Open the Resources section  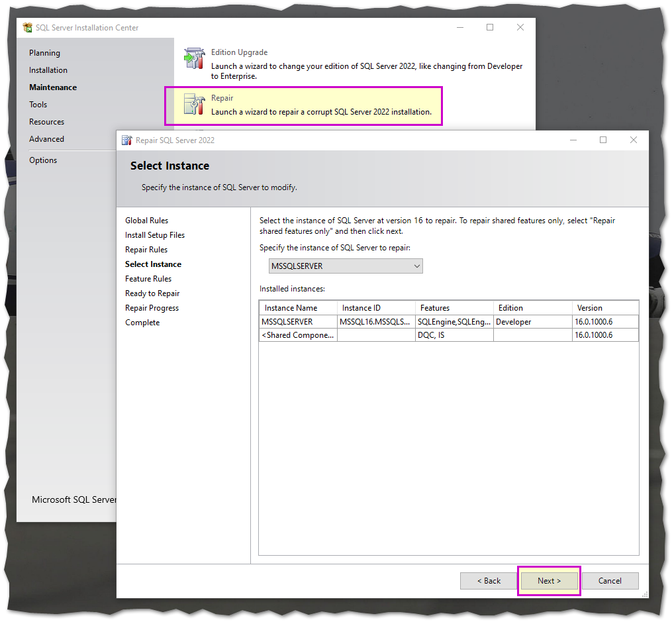47,122
